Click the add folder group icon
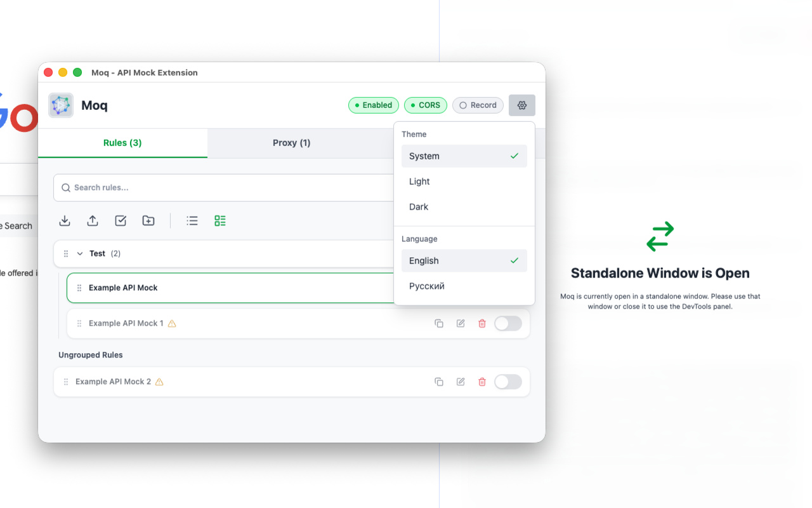 coord(148,220)
